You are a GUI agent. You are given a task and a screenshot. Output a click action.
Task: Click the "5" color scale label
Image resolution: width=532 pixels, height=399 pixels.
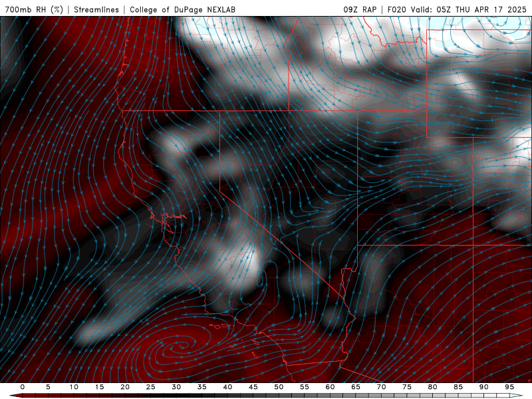coord(48,387)
